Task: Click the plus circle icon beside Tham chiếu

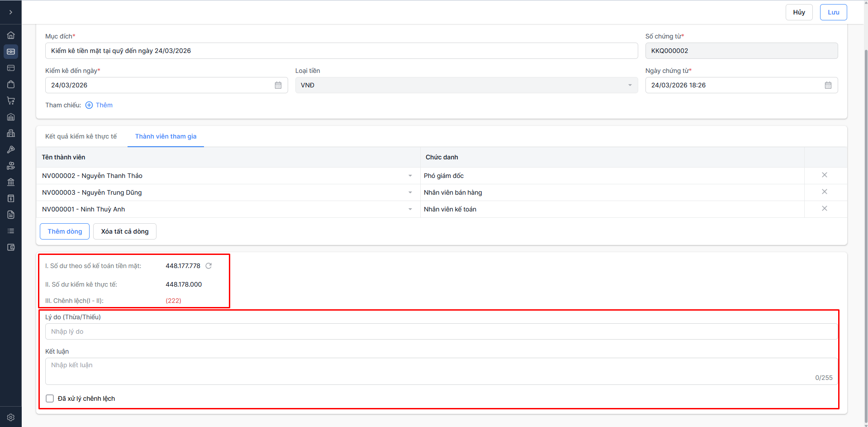Action: 89,105
